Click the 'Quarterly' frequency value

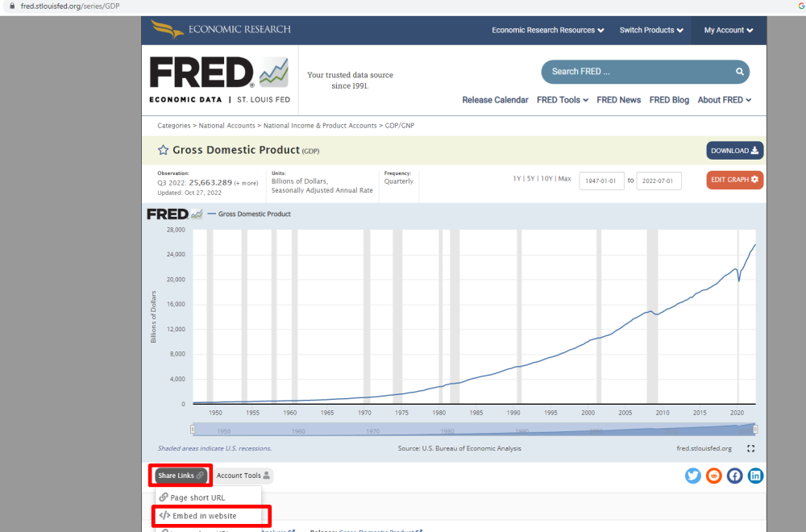[398, 181]
